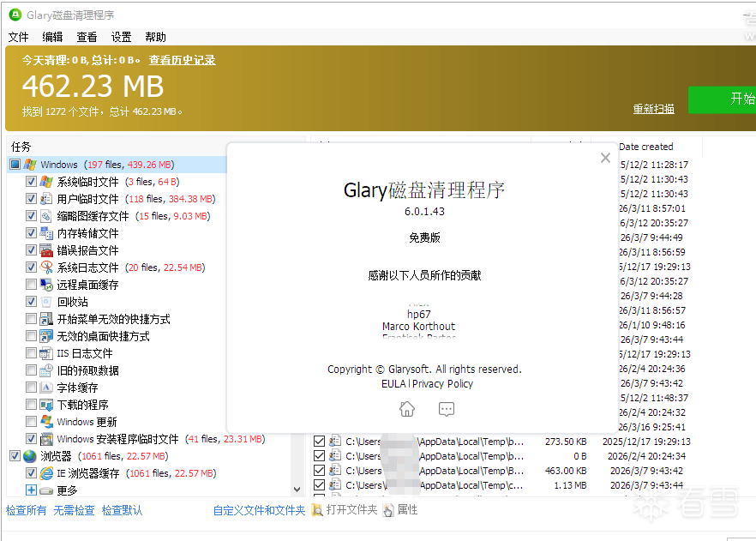Enable the Windows 更新 checkbox
Screen dimensions: 756x541
click(x=32, y=422)
